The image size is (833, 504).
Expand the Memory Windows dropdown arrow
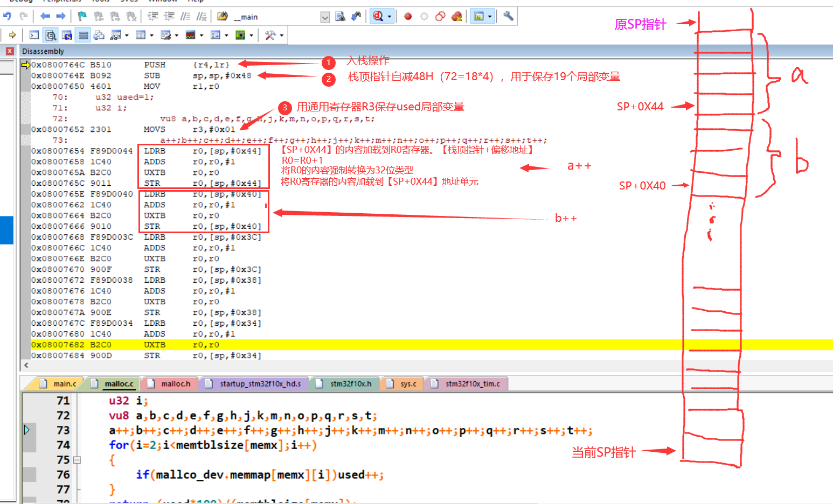point(152,34)
